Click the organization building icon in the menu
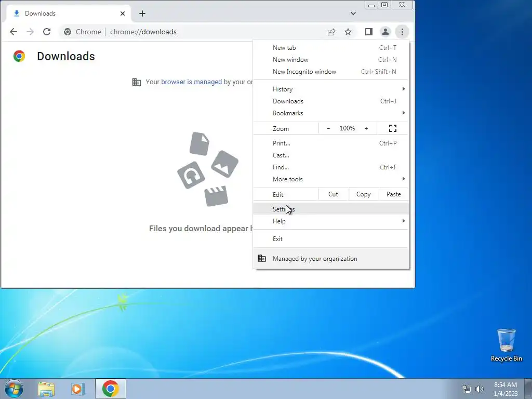The height and width of the screenshot is (399, 532). 262,259
